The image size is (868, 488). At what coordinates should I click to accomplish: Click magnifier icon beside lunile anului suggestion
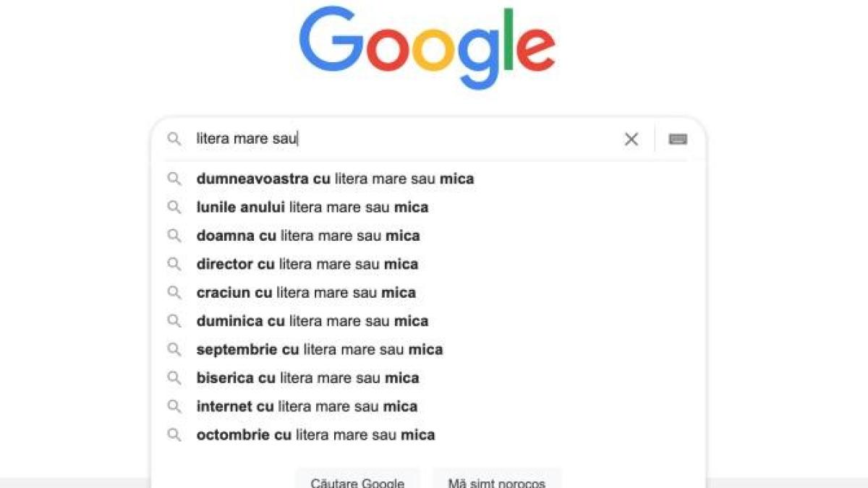174,207
